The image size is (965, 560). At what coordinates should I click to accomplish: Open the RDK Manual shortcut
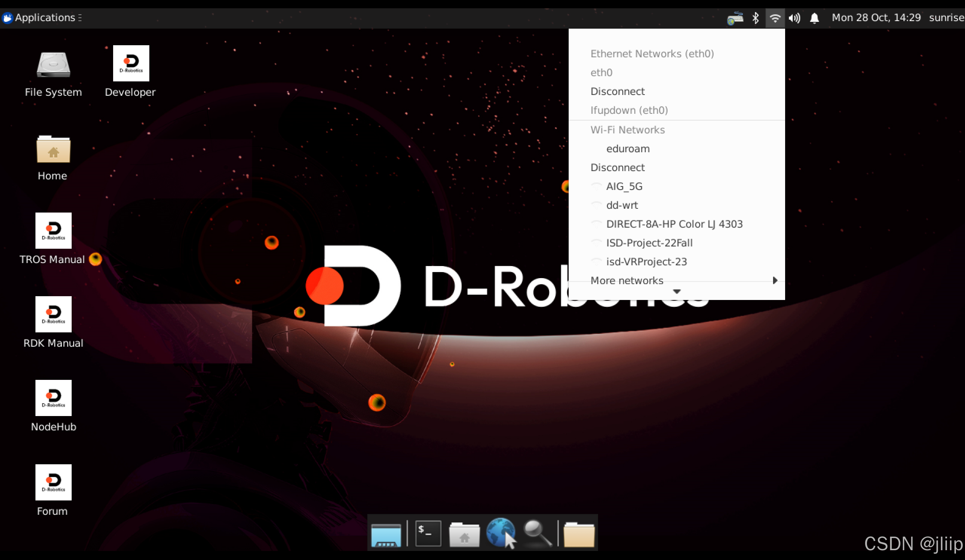click(53, 315)
